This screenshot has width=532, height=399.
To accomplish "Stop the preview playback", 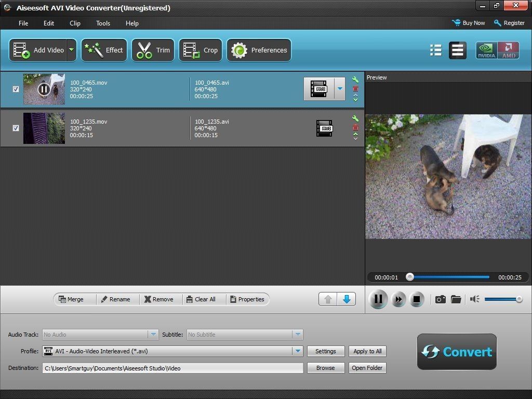I will coord(416,300).
